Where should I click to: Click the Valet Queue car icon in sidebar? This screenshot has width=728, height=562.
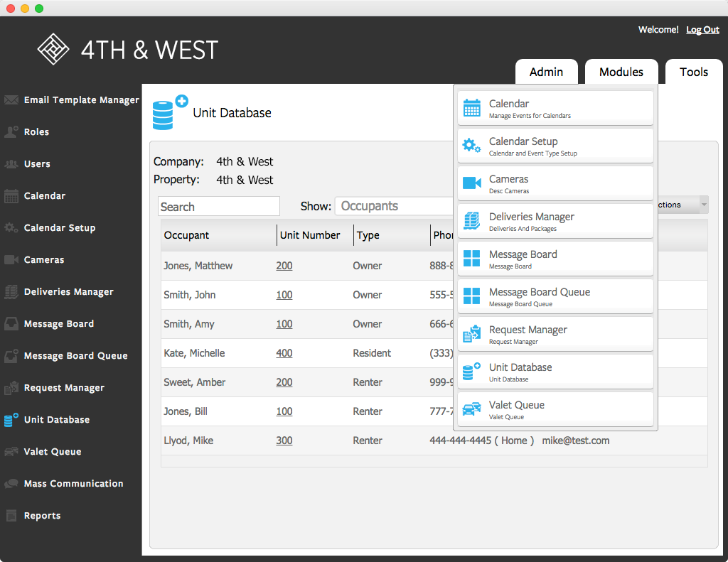click(x=11, y=451)
